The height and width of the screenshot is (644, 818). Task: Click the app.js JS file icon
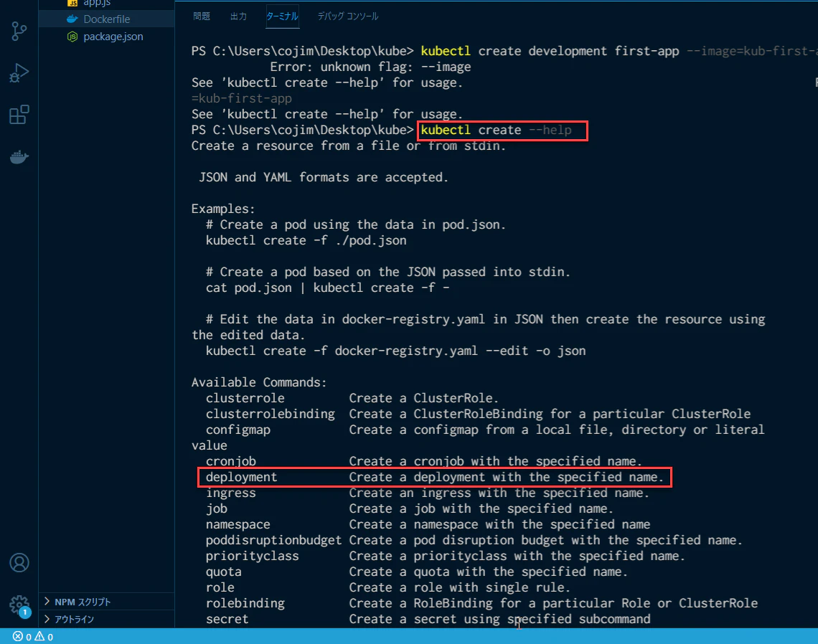pos(72,3)
